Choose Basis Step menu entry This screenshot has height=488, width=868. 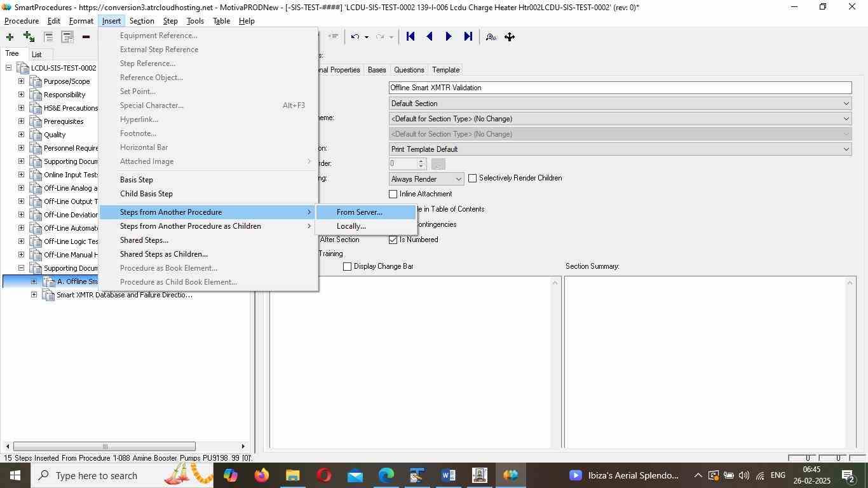pos(208,180)
